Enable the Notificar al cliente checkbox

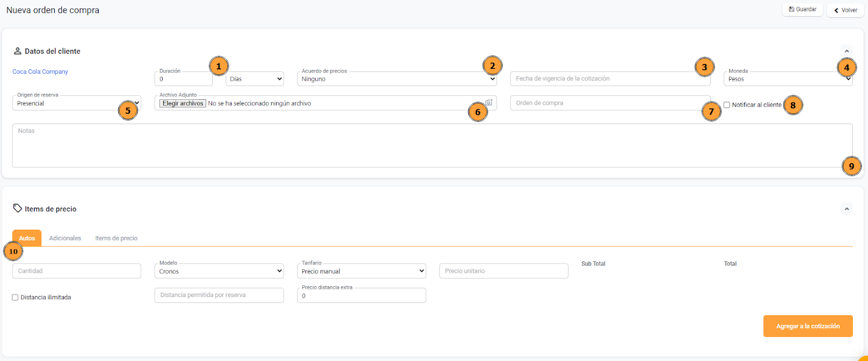click(x=726, y=105)
